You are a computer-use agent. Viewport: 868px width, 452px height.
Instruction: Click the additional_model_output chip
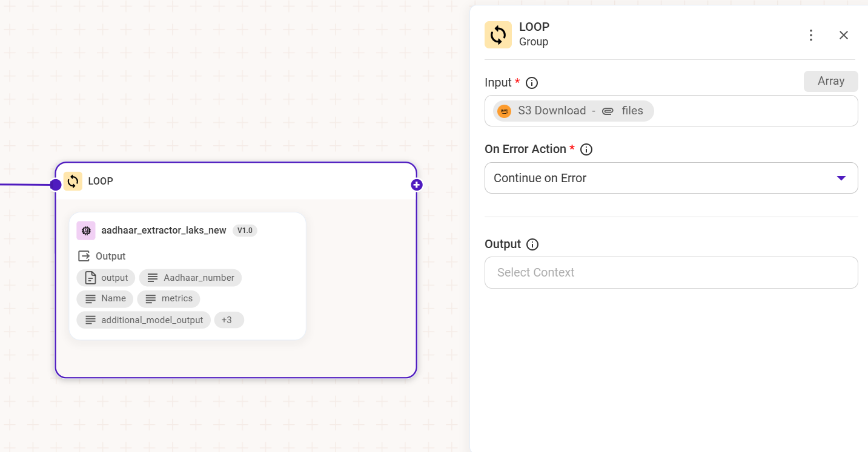[x=144, y=320]
